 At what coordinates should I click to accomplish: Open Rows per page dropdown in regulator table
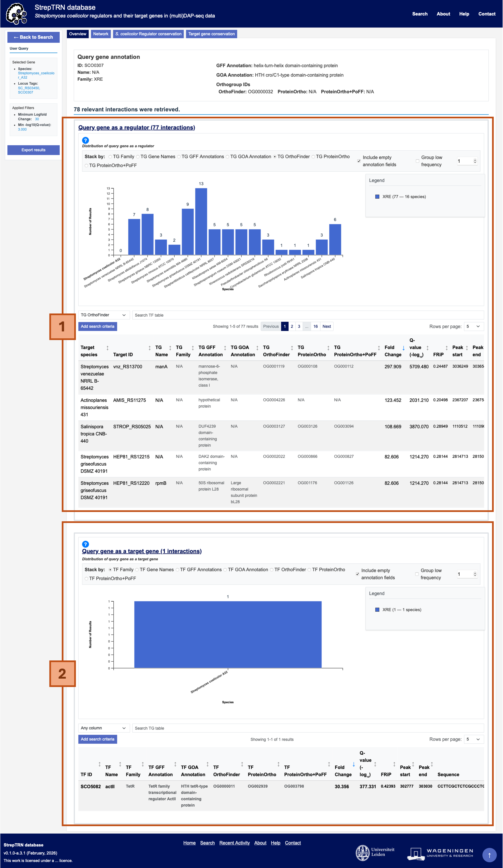(474, 327)
